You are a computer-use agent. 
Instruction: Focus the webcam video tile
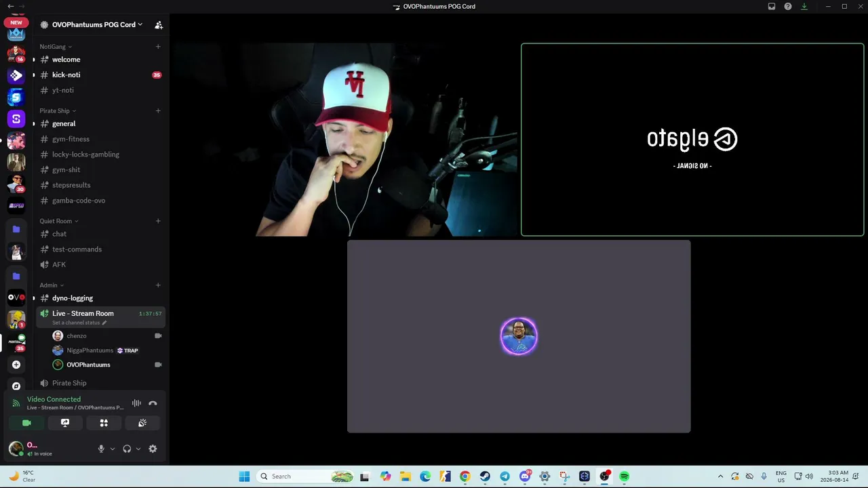coord(344,140)
